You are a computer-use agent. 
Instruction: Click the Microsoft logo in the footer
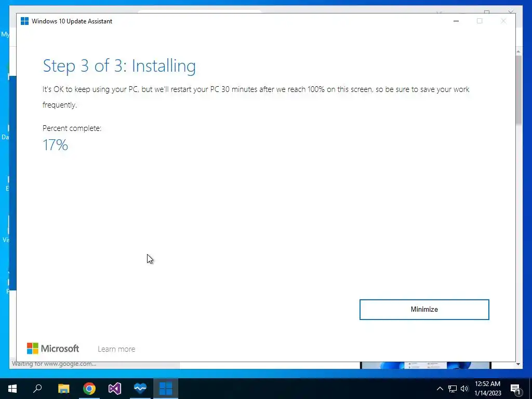[53, 349]
